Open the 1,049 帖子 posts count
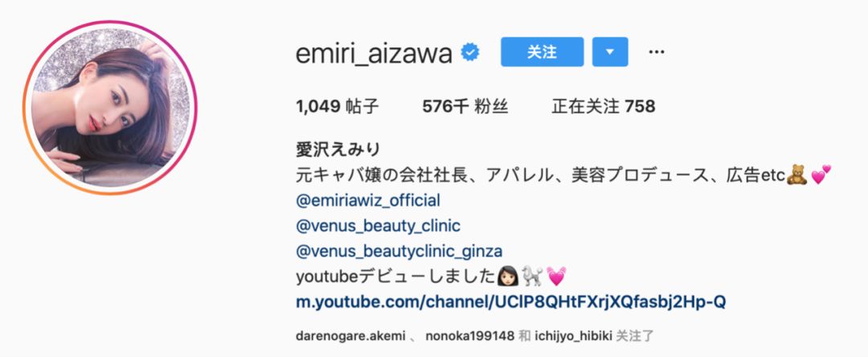The width and height of the screenshot is (868, 357). [338, 106]
